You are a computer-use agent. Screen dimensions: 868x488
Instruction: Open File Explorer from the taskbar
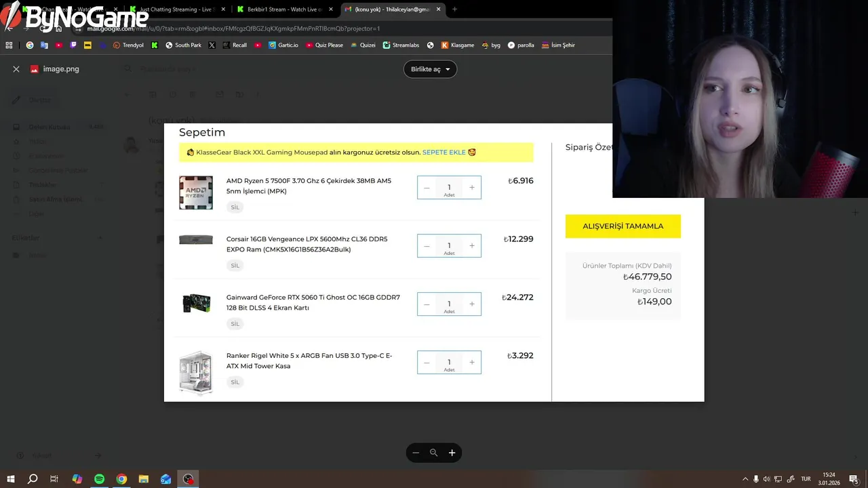(x=144, y=479)
